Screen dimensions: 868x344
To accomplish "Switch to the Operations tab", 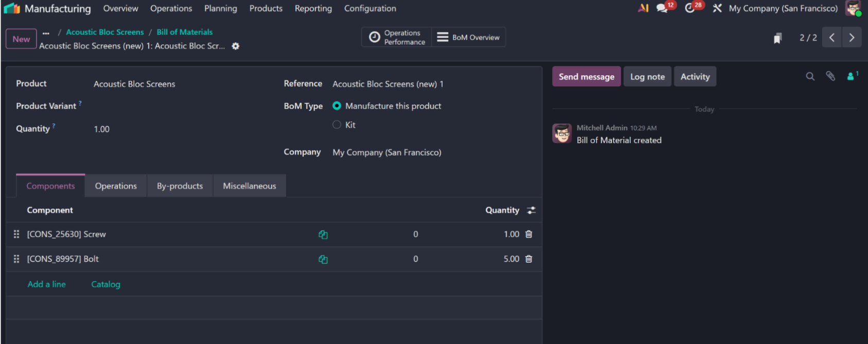I will (x=116, y=186).
